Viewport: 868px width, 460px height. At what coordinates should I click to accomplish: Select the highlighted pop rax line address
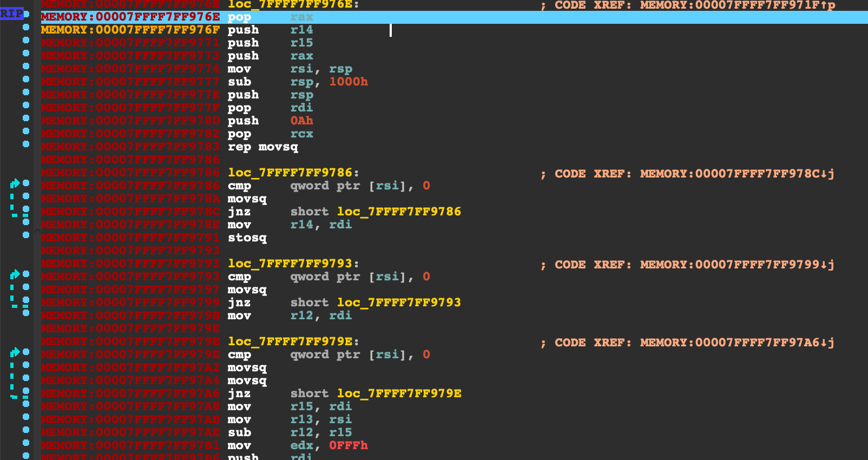[130, 17]
